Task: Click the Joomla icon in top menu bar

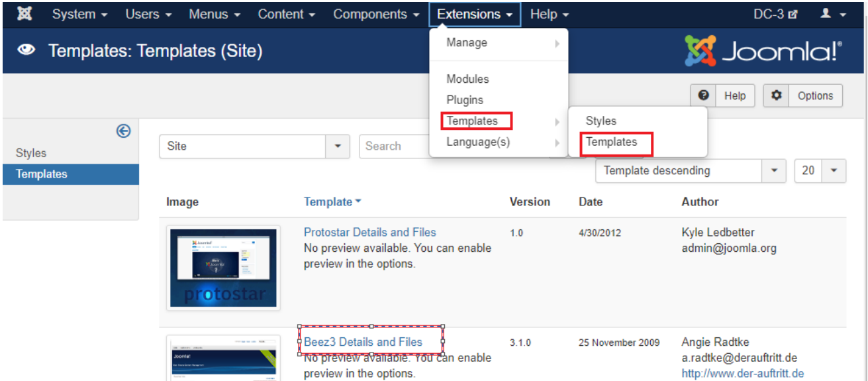Action: [24, 14]
